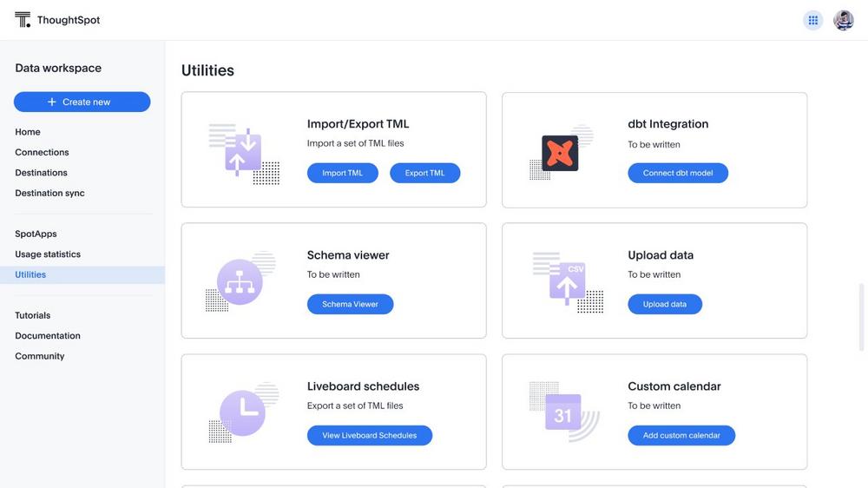This screenshot has height=488, width=868.
Task: Select Destination sync in the sidebar
Action: (x=49, y=193)
